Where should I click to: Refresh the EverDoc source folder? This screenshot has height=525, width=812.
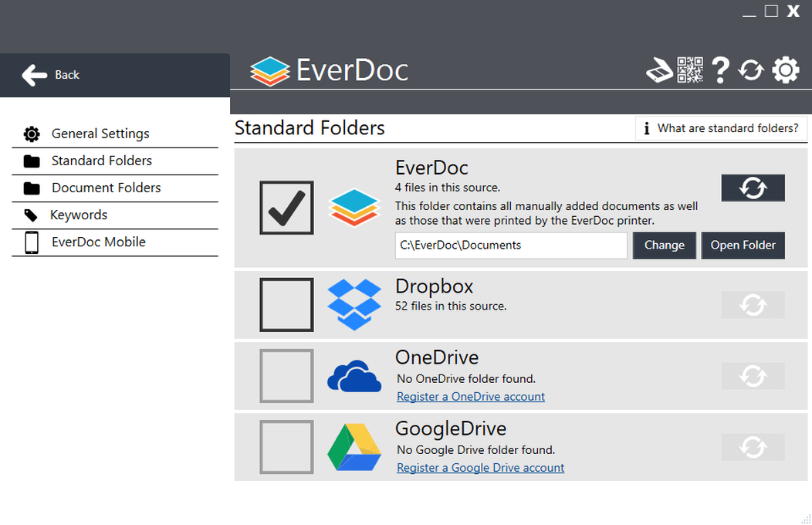753,188
